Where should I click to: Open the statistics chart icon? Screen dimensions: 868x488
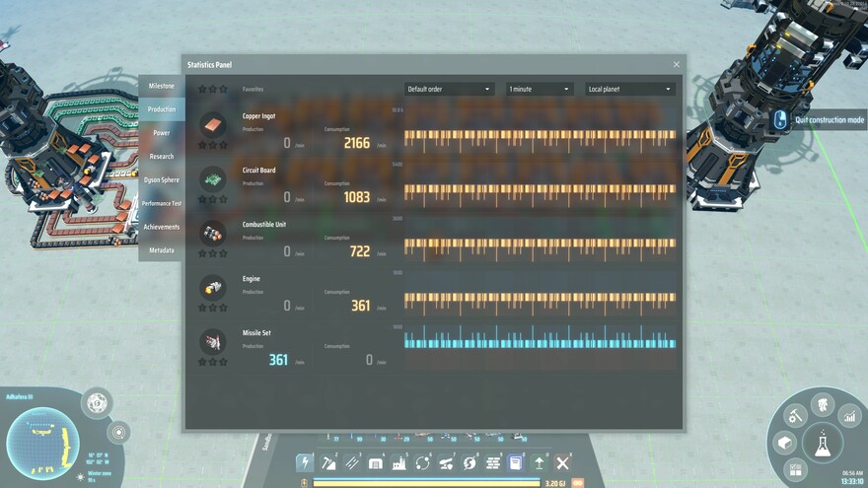pos(848,418)
